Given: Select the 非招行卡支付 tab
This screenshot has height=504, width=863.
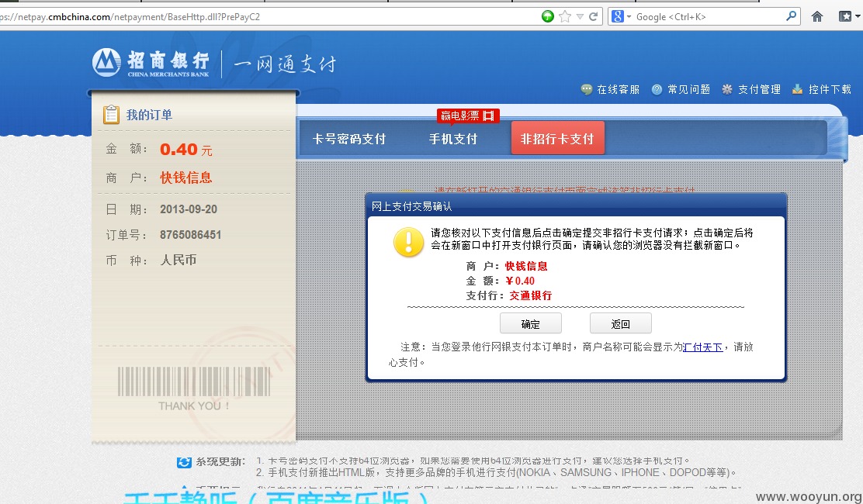Looking at the screenshot, I should [x=557, y=139].
